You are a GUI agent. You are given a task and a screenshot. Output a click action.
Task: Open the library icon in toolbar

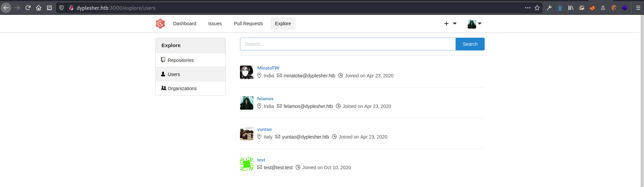(571, 8)
